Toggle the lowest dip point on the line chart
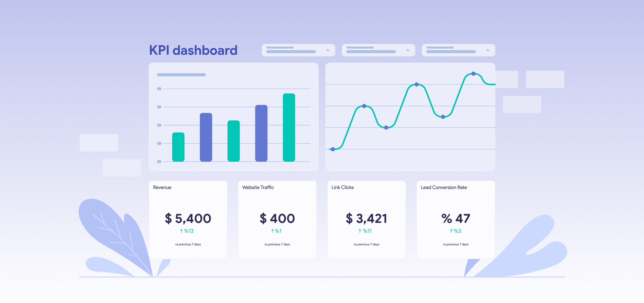 click(x=386, y=127)
